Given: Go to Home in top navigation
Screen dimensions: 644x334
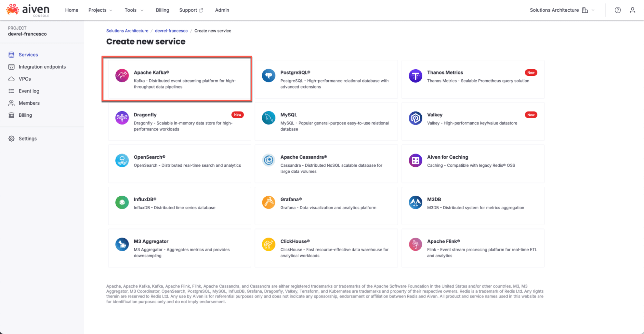Looking at the screenshot, I should coord(72,10).
